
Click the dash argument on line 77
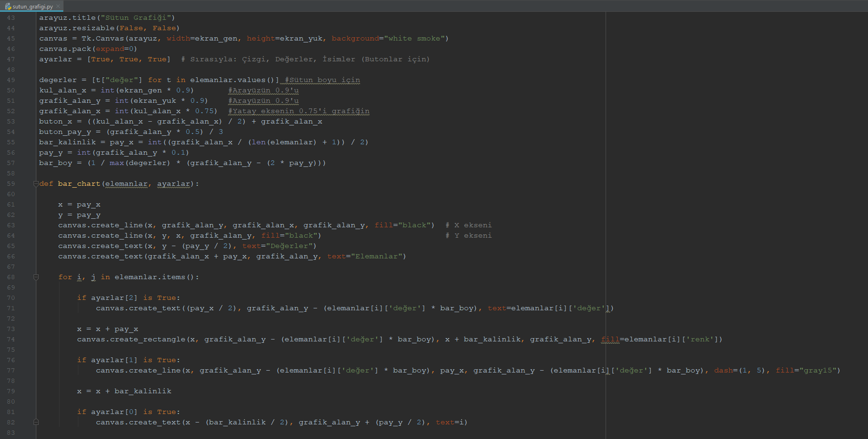[x=723, y=371]
